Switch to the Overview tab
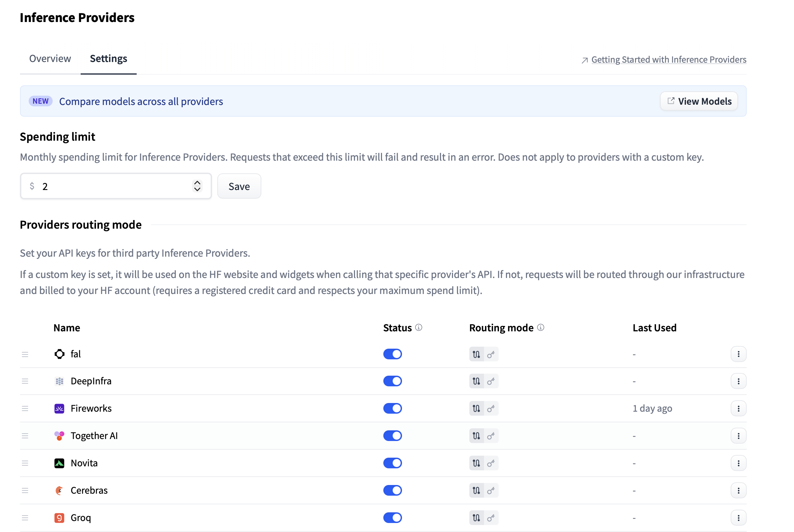 (50, 59)
